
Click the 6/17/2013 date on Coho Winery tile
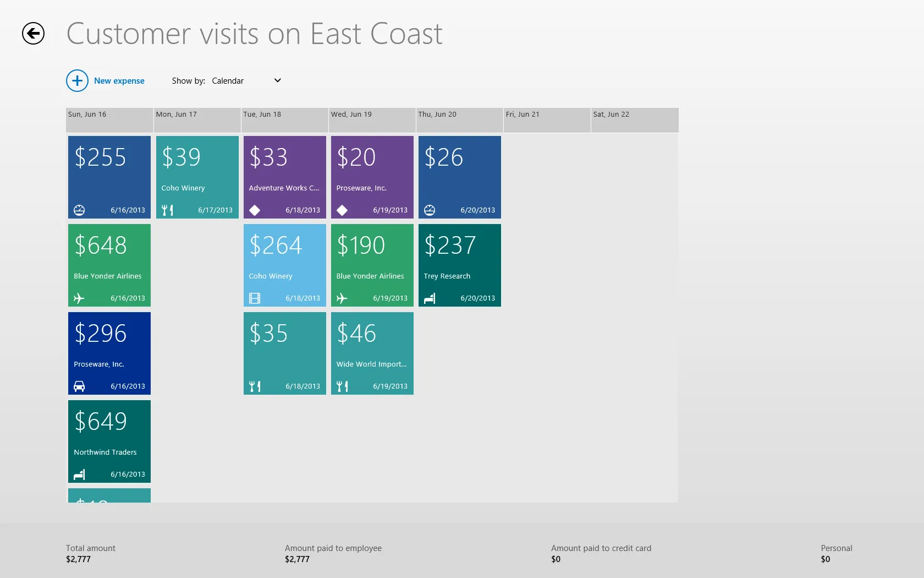click(216, 210)
